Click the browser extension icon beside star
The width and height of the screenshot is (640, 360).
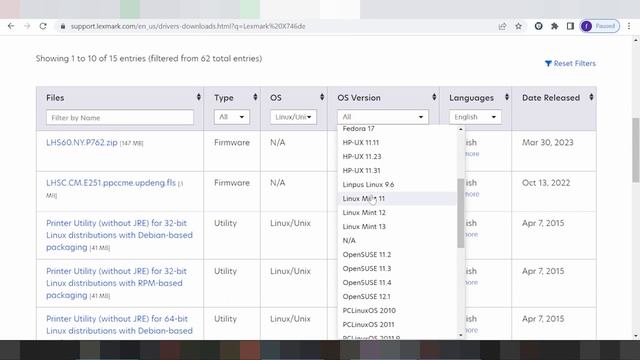pyautogui.click(x=538, y=26)
